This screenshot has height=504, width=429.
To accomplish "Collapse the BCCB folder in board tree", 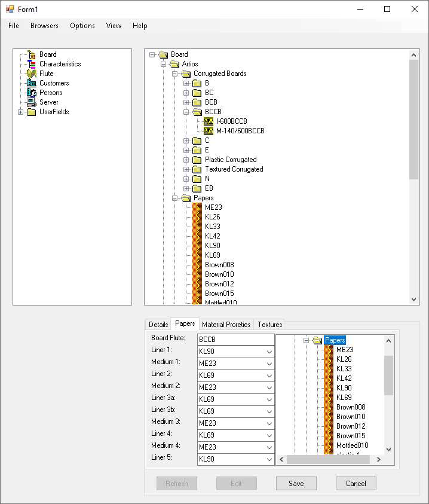I will click(x=186, y=112).
